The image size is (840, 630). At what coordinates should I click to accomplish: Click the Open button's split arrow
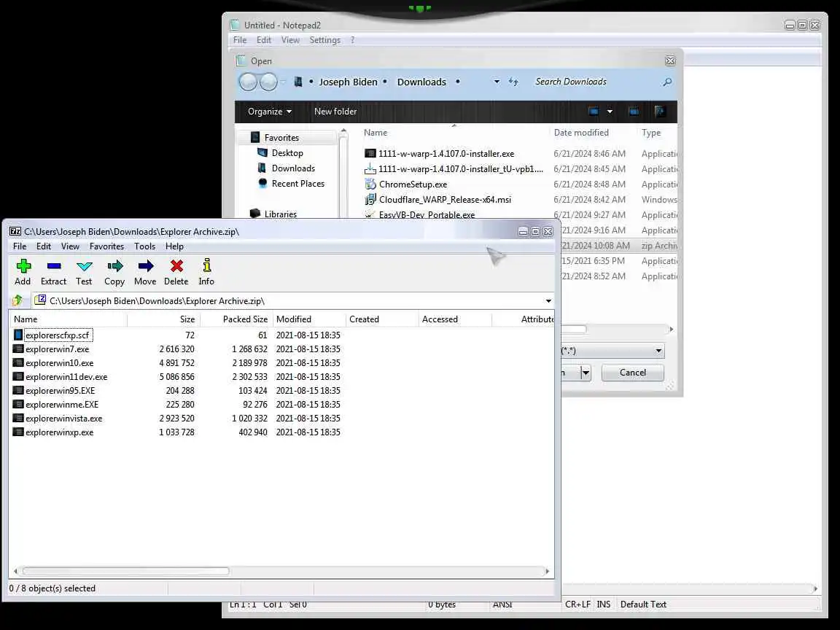click(586, 373)
